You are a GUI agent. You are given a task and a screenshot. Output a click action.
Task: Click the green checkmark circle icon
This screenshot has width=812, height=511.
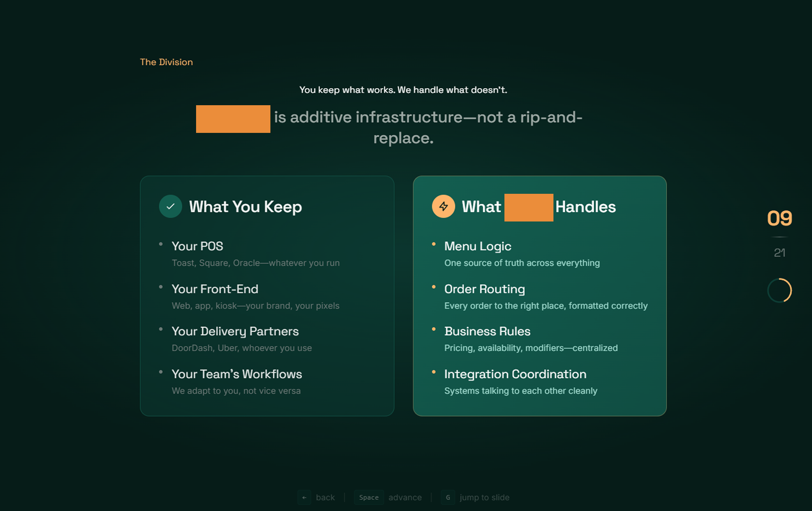click(x=170, y=206)
